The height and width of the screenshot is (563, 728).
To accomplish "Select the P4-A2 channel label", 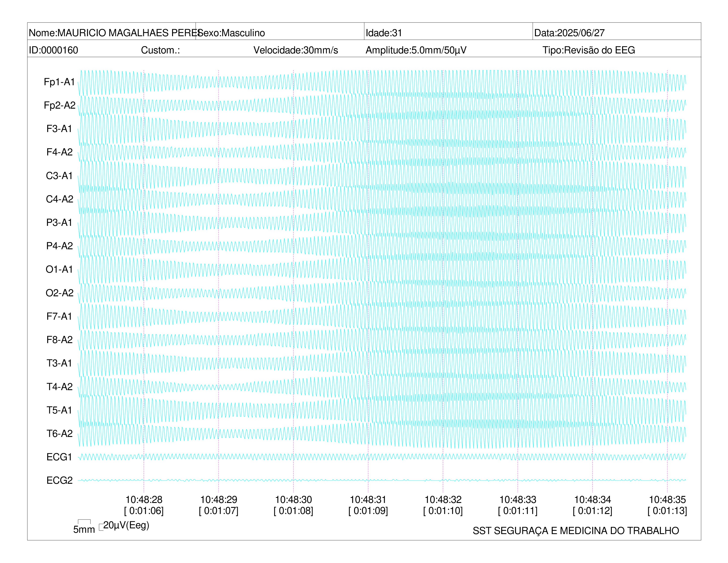I will pyautogui.click(x=60, y=246).
